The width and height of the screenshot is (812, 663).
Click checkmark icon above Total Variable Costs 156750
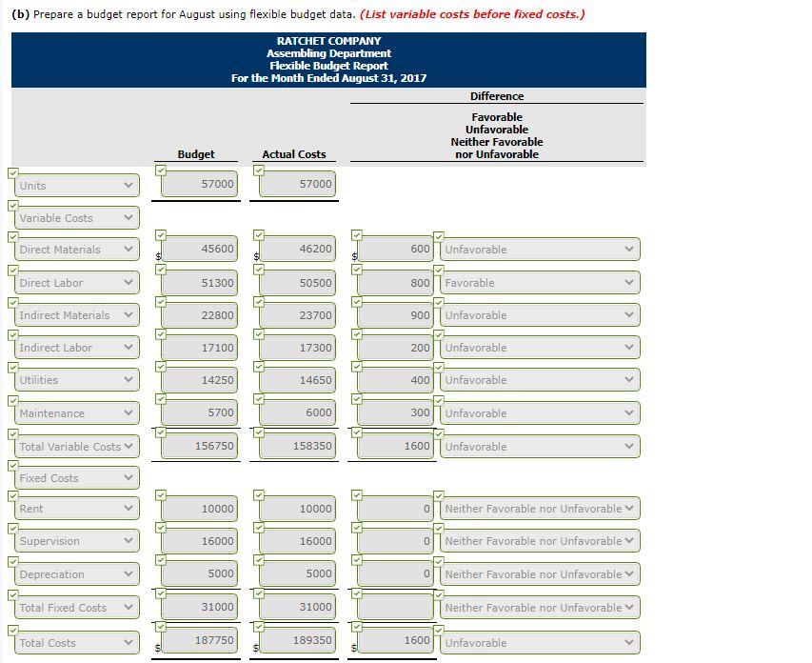(x=161, y=432)
